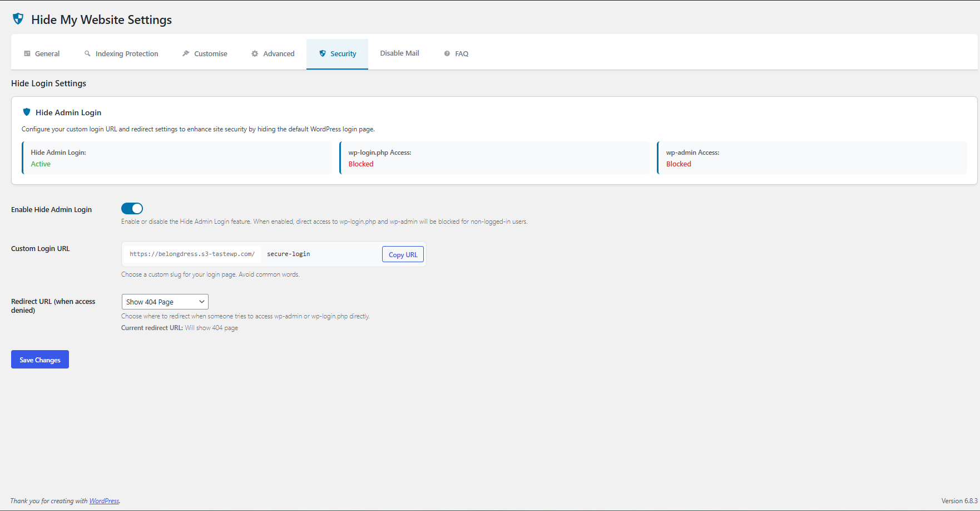Screen dimensions: 980x511
Task: Click the Advanced tab gear icon
Action: tap(255, 53)
